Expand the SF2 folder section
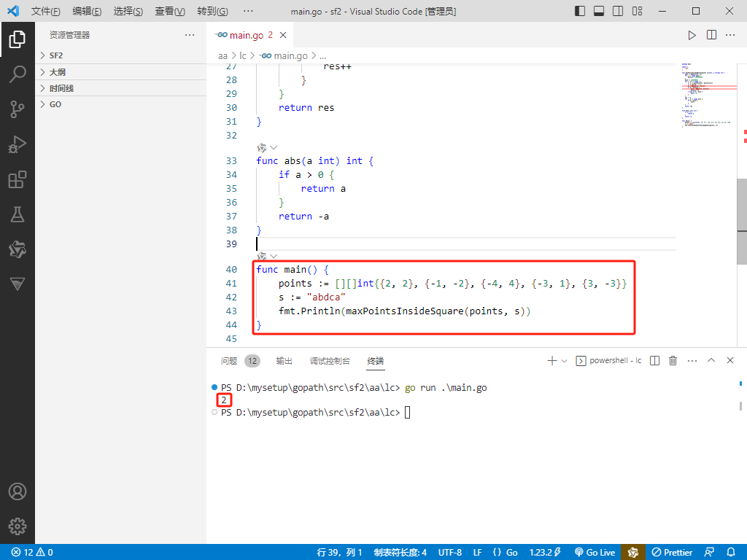 (x=120, y=55)
